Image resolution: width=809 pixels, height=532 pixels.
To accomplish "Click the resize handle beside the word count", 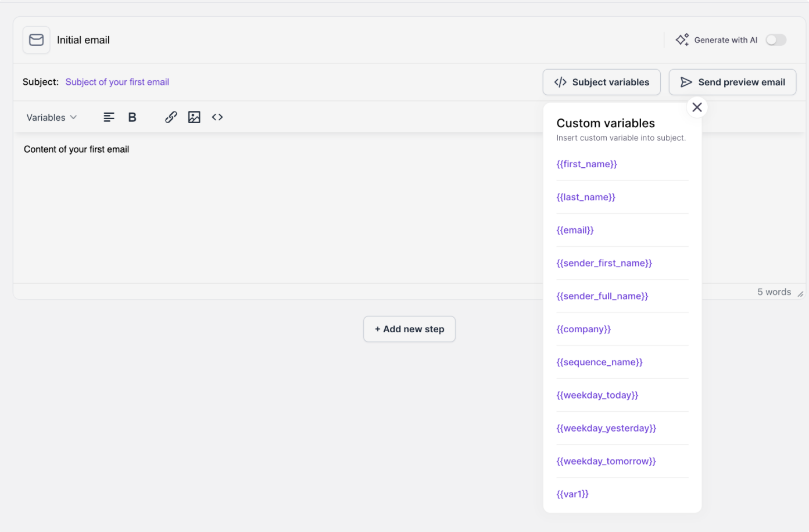I will tap(801, 293).
